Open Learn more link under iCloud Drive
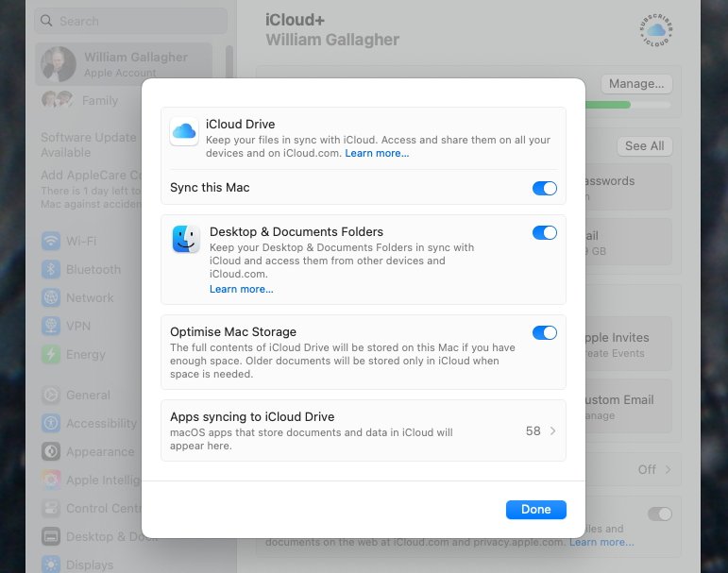 point(377,153)
